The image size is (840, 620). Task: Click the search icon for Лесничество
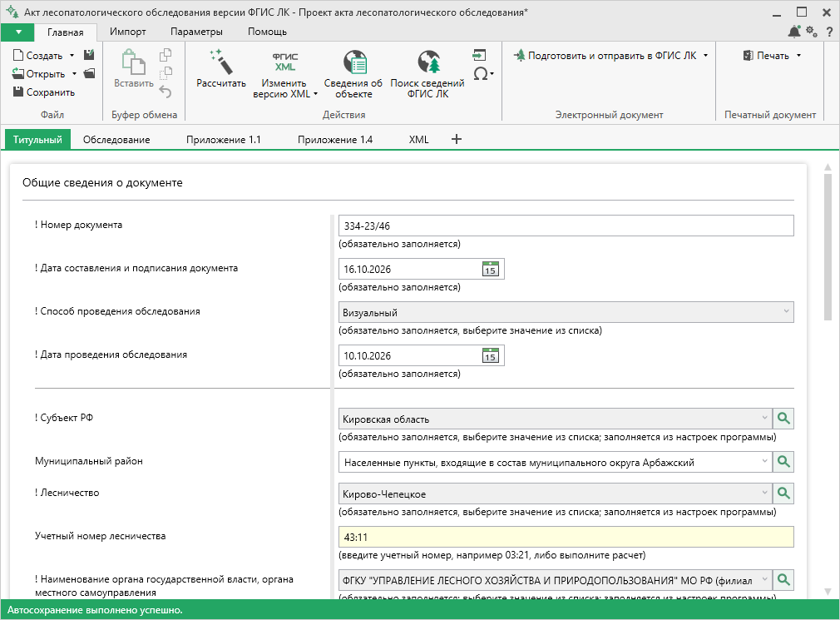(783, 493)
